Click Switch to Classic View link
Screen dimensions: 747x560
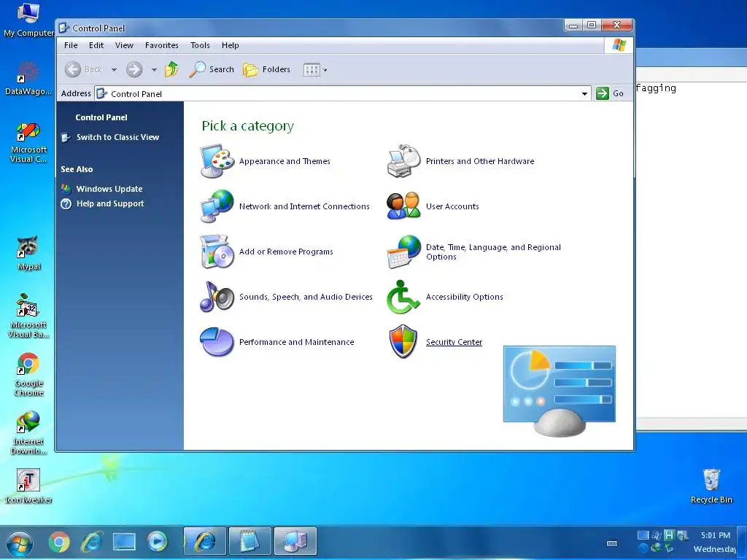(117, 137)
